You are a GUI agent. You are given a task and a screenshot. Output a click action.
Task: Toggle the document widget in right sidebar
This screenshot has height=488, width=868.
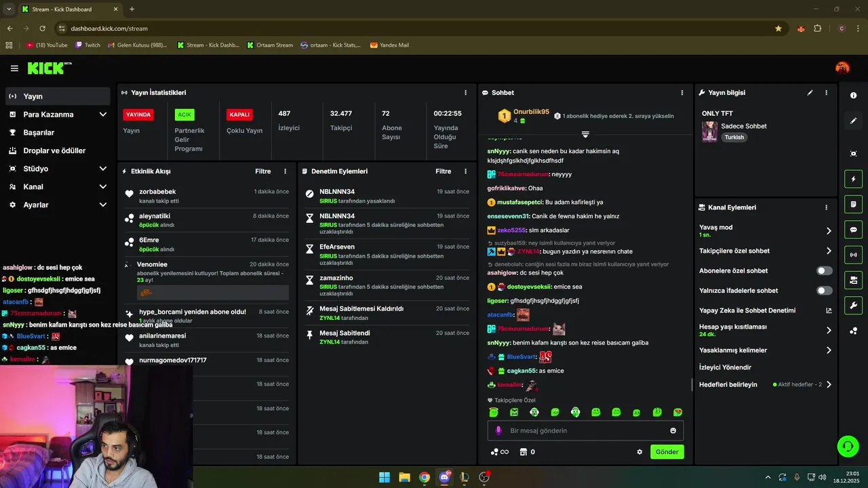coord(853,205)
